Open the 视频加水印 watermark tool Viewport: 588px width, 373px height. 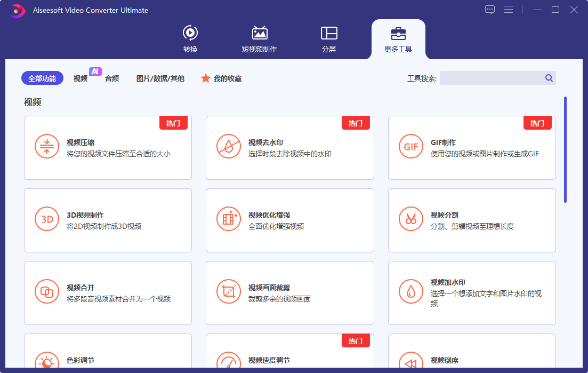tap(471, 292)
